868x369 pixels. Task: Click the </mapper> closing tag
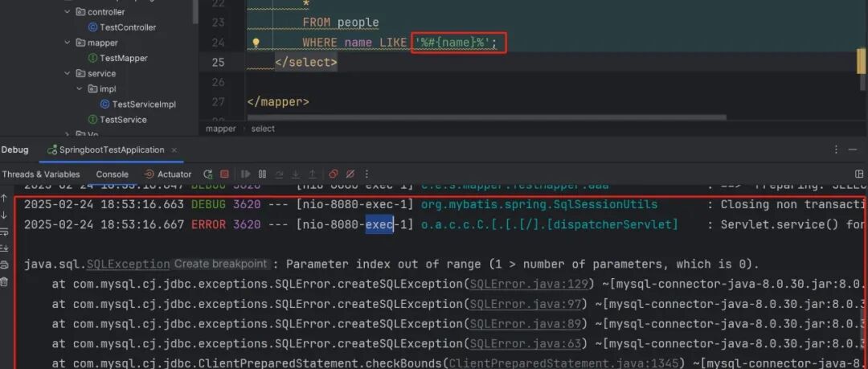click(x=278, y=102)
